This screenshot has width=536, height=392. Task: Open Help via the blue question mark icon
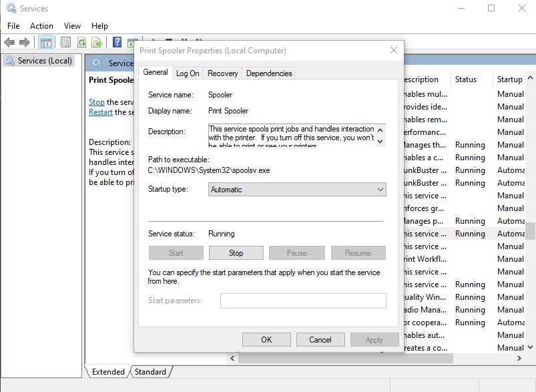117,42
